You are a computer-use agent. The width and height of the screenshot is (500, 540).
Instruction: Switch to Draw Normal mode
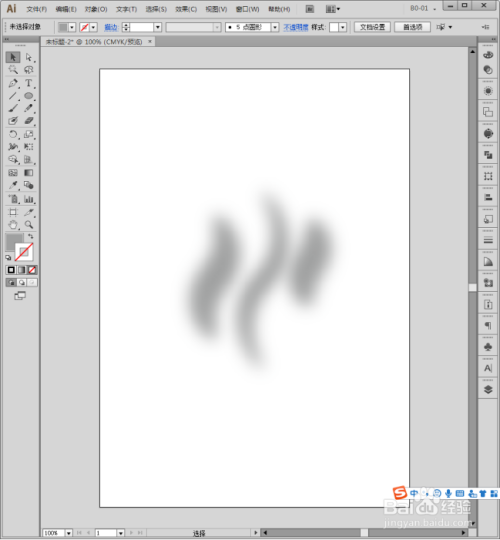pyautogui.click(x=11, y=282)
